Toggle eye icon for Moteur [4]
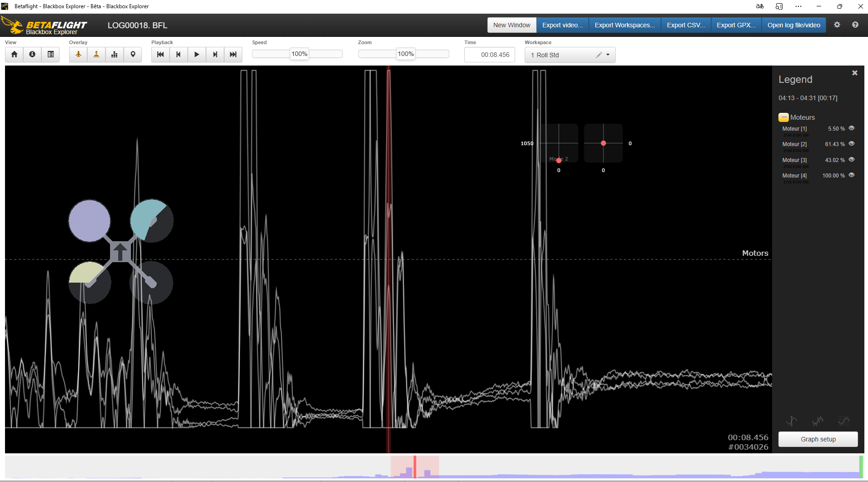This screenshot has width=868, height=482. (x=852, y=175)
